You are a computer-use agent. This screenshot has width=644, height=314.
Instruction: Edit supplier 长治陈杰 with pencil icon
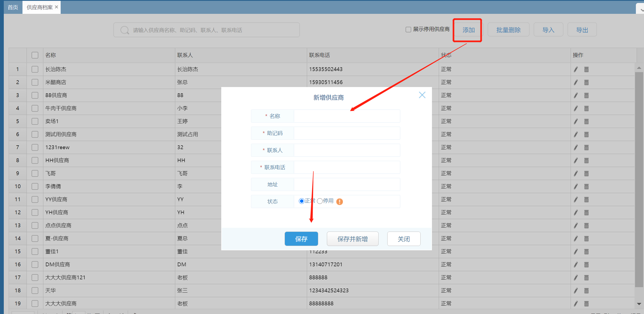576,69
